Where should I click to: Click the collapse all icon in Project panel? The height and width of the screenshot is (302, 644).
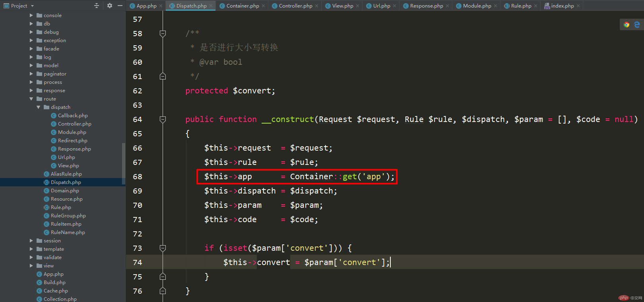(96, 6)
